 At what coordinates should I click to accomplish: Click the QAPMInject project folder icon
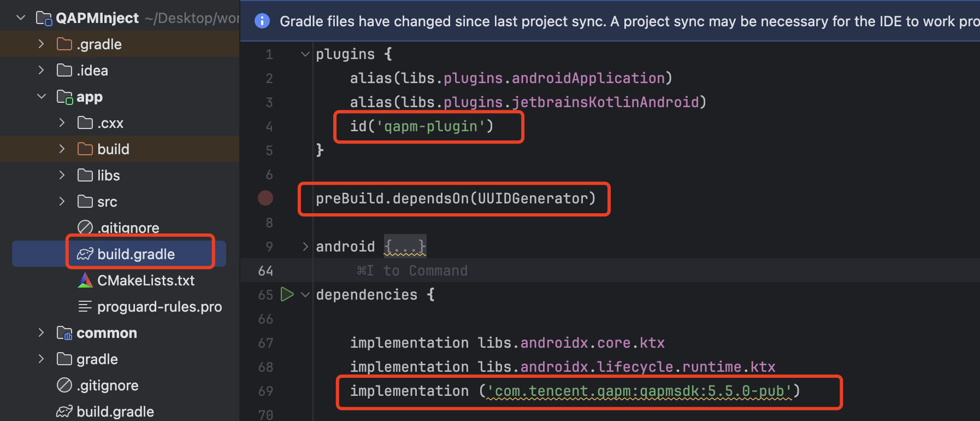44,18
